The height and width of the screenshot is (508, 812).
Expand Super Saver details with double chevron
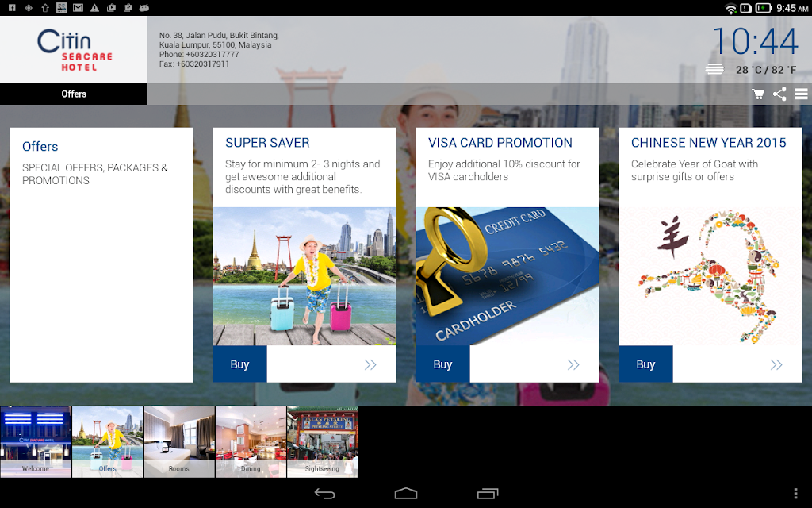370,364
